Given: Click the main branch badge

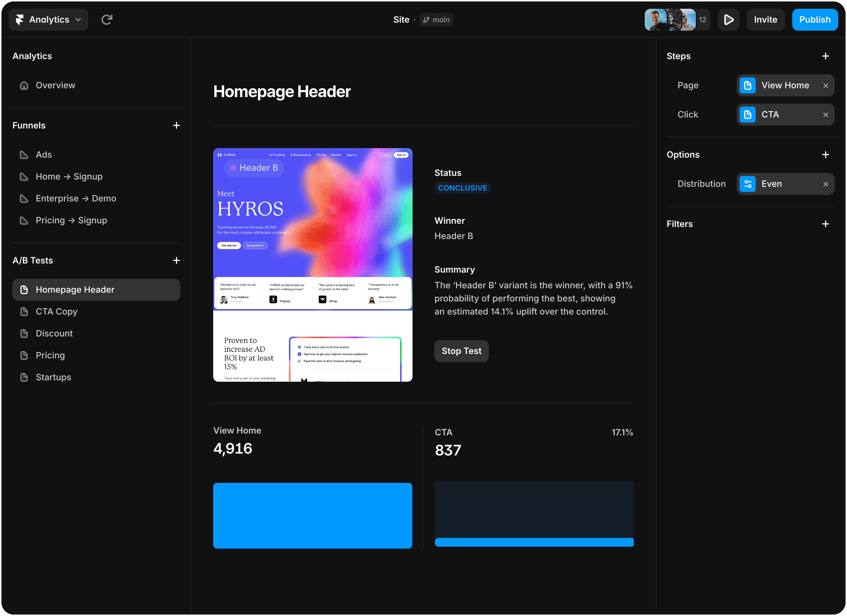Looking at the screenshot, I should tap(436, 20).
